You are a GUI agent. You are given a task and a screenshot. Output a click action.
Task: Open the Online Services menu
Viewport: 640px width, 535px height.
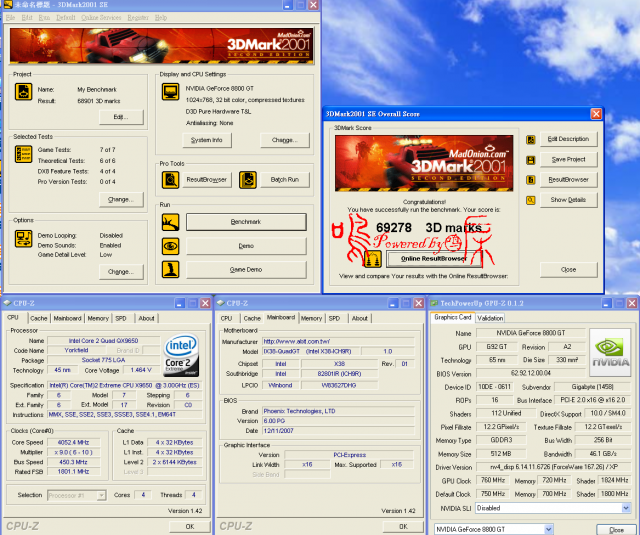(101, 18)
